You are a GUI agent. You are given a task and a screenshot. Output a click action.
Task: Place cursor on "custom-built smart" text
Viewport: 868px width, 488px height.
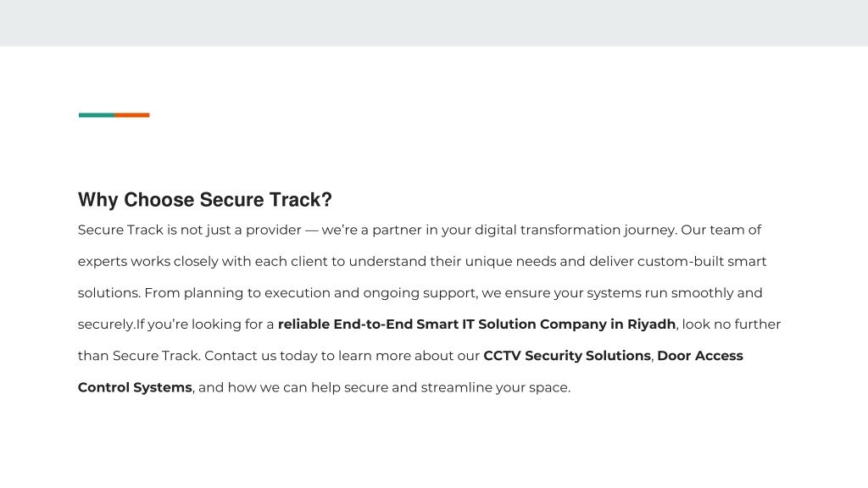701,261
